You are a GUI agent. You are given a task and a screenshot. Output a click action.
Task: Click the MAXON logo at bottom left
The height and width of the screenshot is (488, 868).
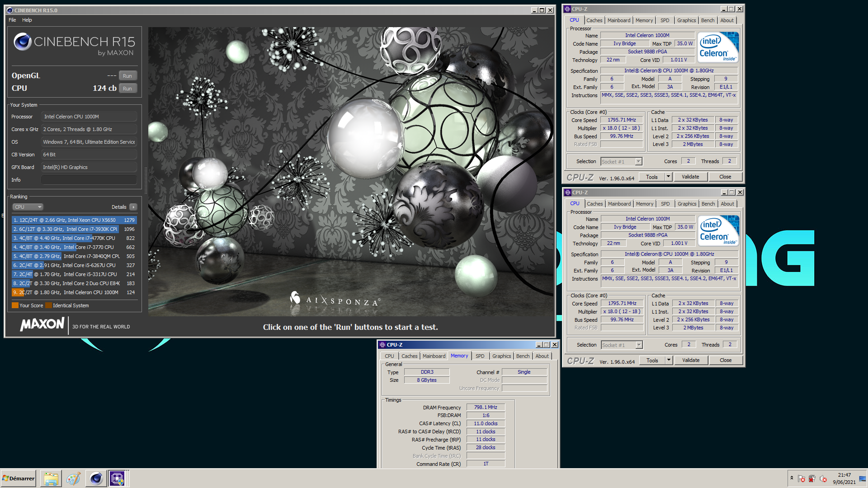click(42, 324)
